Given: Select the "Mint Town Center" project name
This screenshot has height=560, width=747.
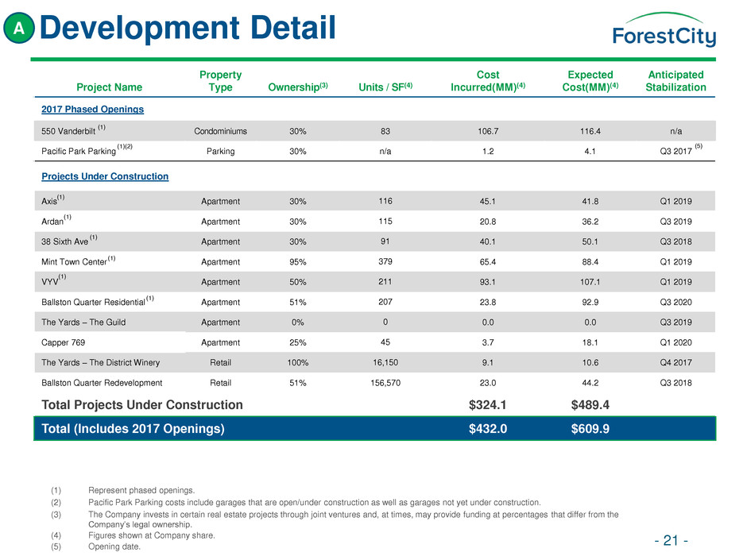Looking at the screenshot, I should click(74, 261).
